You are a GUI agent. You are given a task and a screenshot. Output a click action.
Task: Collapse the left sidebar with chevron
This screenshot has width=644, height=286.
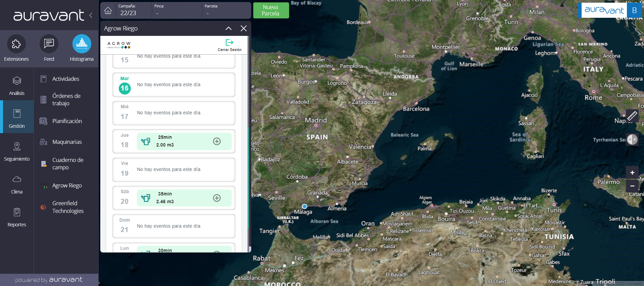91,15
